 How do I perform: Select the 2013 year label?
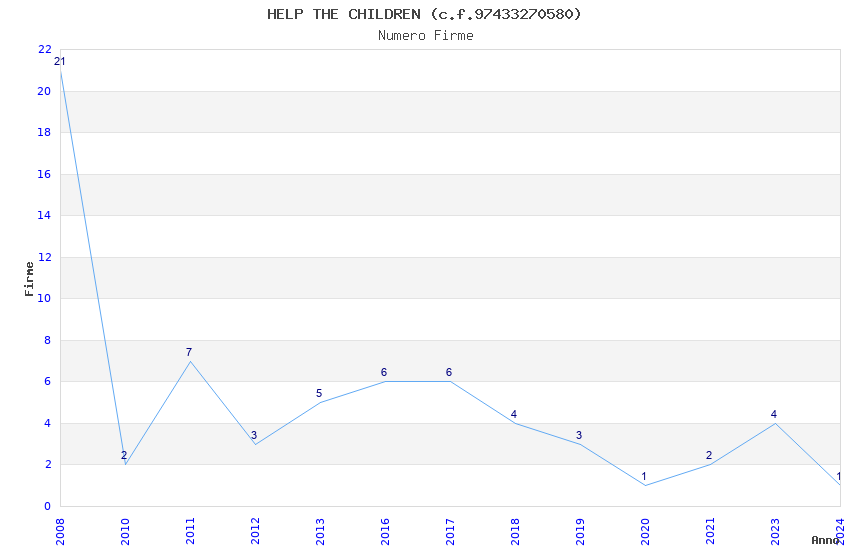tap(320, 530)
